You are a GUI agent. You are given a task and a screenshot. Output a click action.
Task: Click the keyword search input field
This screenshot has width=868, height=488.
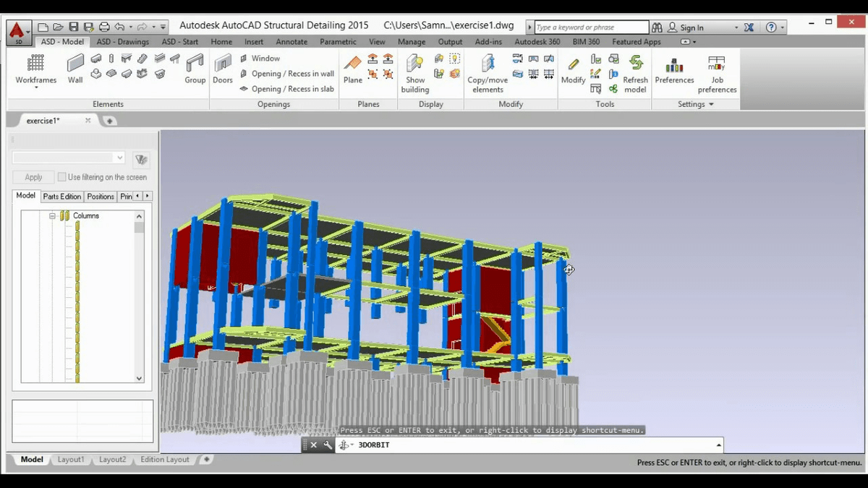point(592,27)
